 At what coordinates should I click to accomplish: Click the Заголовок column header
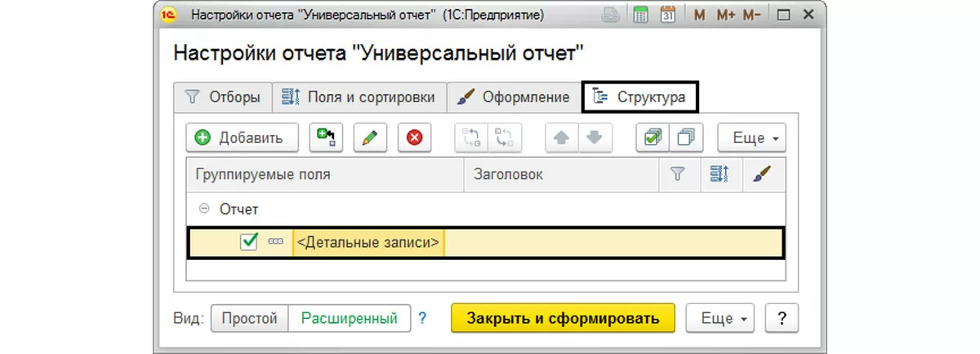pyautogui.click(x=561, y=174)
